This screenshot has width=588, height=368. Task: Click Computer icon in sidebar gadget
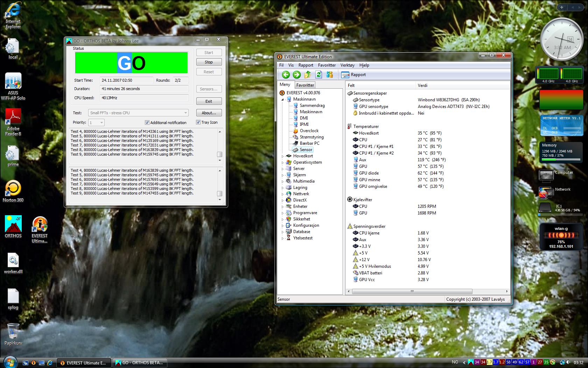546,176
